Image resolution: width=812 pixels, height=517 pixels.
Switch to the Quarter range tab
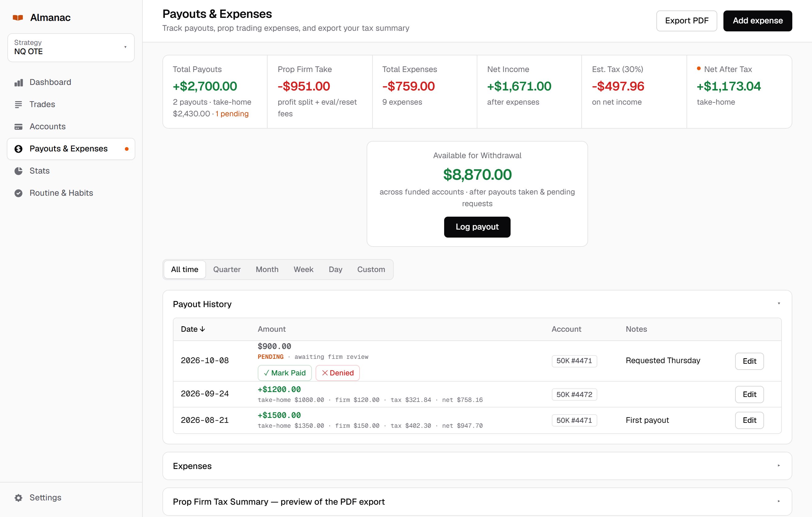click(x=227, y=269)
